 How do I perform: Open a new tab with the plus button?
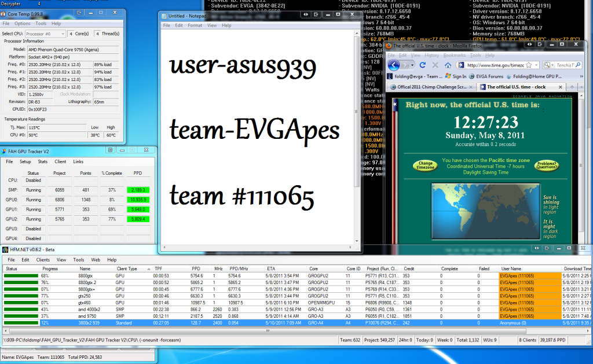coord(572,87)
